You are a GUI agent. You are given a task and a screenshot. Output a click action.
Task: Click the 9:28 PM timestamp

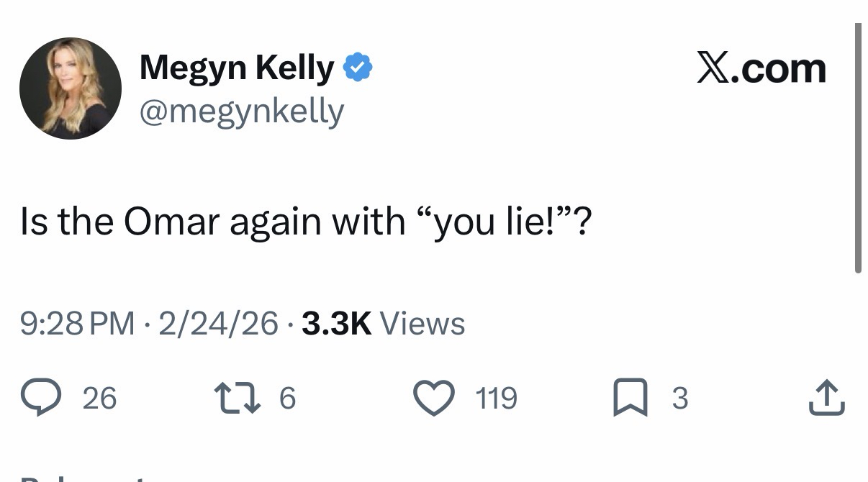(x=77, y=324)
